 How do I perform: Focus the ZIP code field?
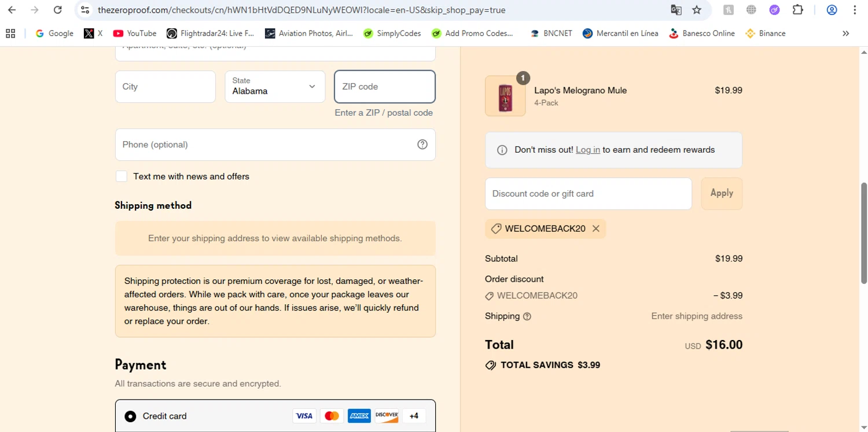(x=385, y=87)
